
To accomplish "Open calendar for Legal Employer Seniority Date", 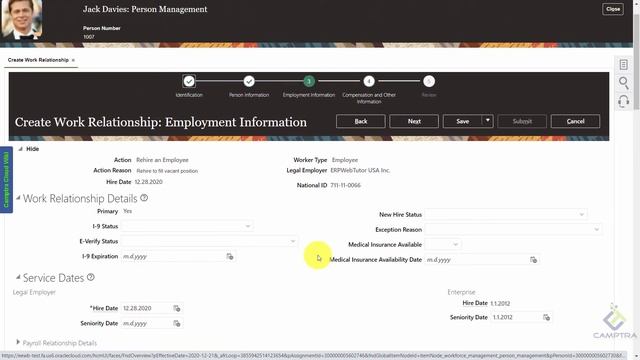I will point(177,323).
